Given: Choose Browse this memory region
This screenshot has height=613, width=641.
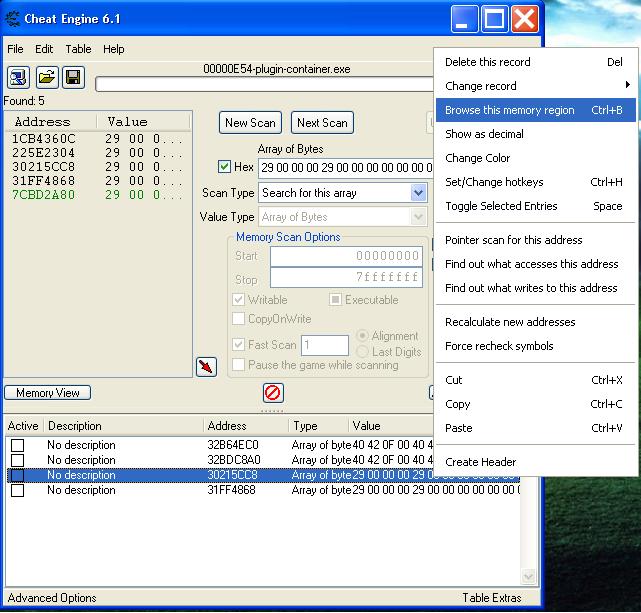Looking at the screenshot, I should click(x=536, y=110).
